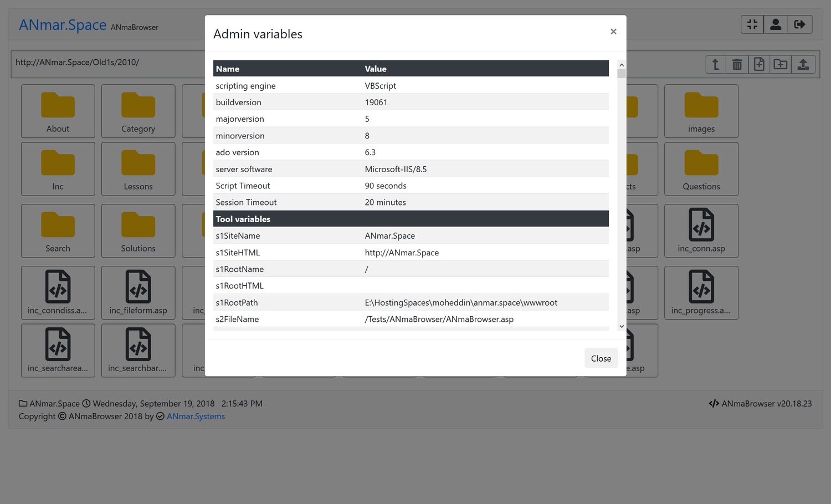Click the logout arrow icon

click(x=799, y=24)
